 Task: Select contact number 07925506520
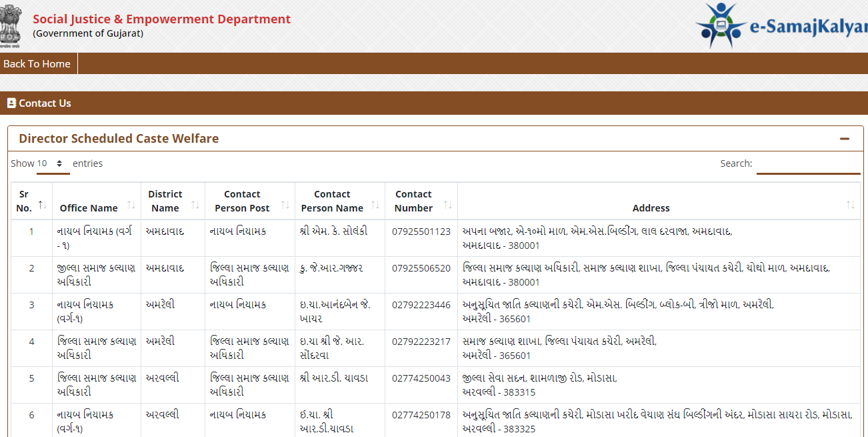point(421,268)
